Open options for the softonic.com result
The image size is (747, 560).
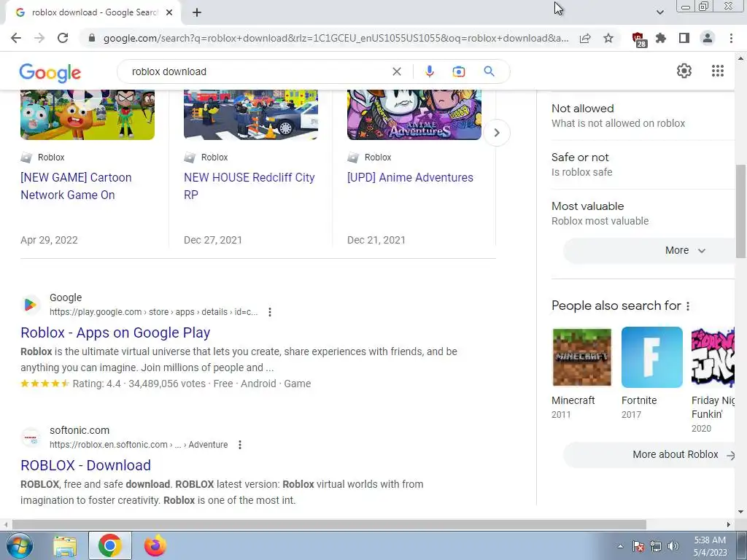(x=239, y=445)
